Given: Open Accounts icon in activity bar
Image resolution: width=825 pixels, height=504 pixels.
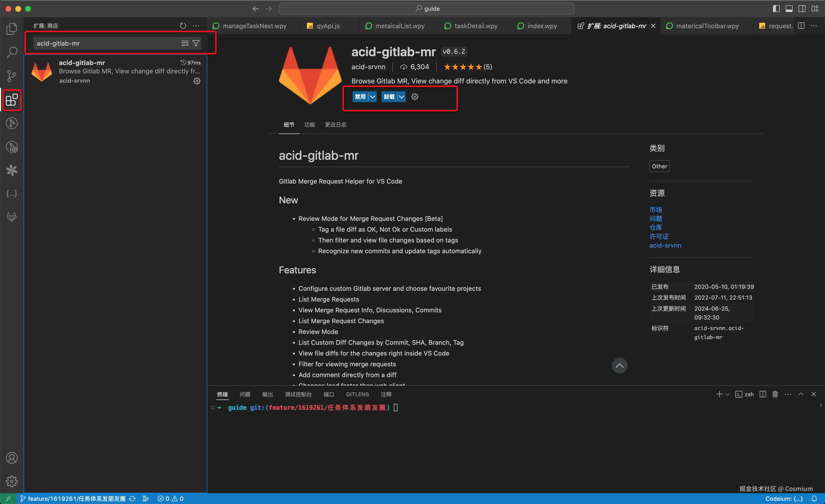Looking at the screenshot, I should coord(12,458).
